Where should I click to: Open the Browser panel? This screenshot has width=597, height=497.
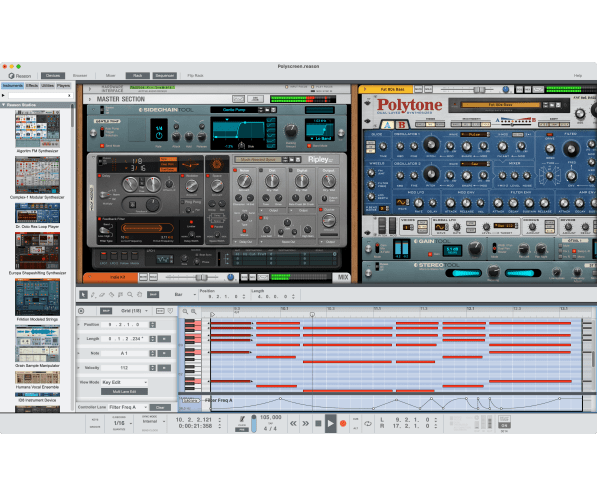point(80,76)
